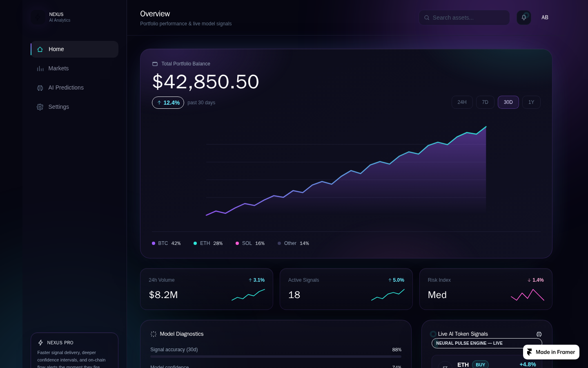Viewport: 588px width, 368px height.
Task: Click the Settings gear icon
Action: 40,107
